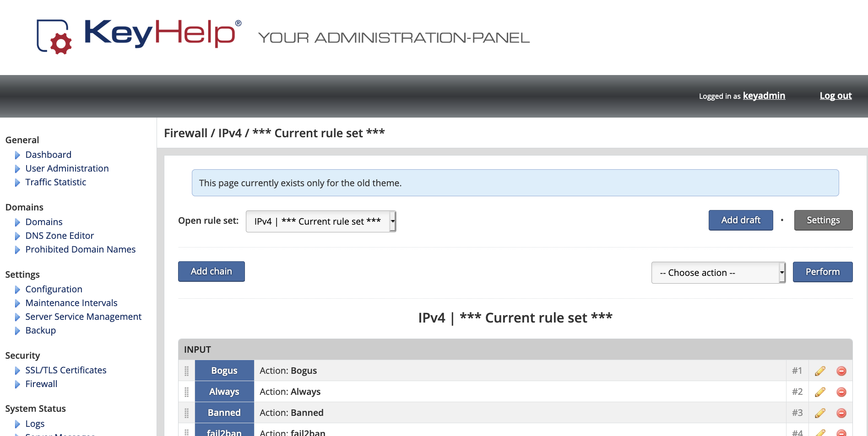Screen dimensions: 868x436
Task: Edit the Always rule via pencil icon
Action: coord(820,392)
